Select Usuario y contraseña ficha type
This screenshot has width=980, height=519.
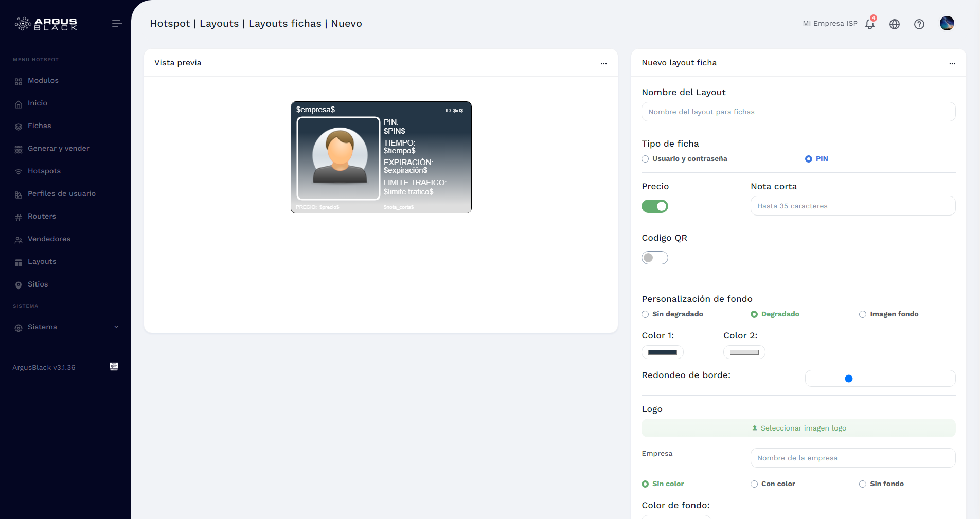pyautogui.click(x=645, y=159)
